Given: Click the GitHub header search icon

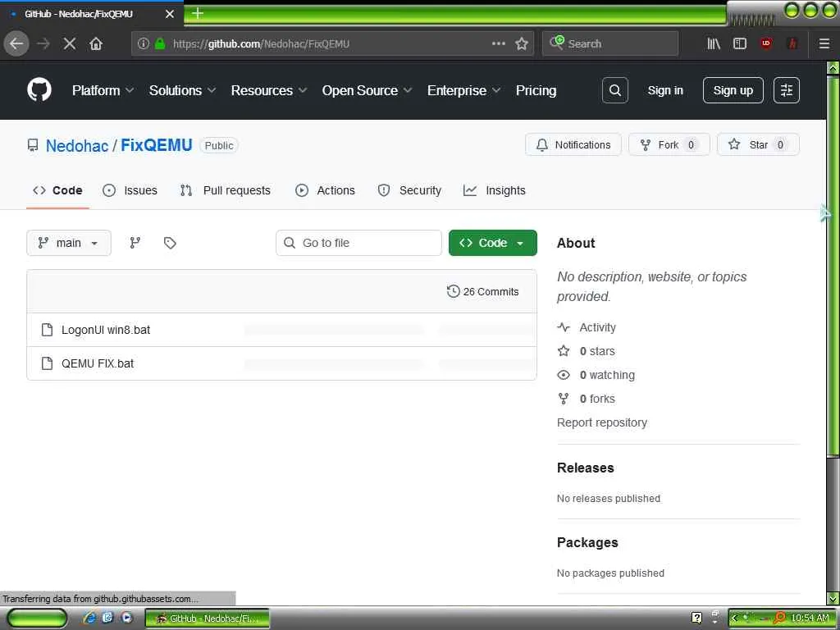Looking at the screenshot, I should [615, 90].
